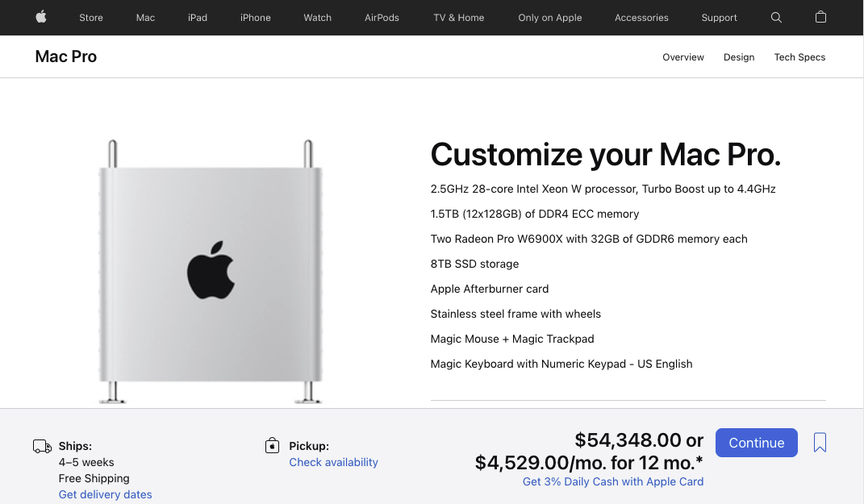This screenshot has height=504, width=864.
Task: Navigate to Watch in top bar
Action: tap(317, 18)
